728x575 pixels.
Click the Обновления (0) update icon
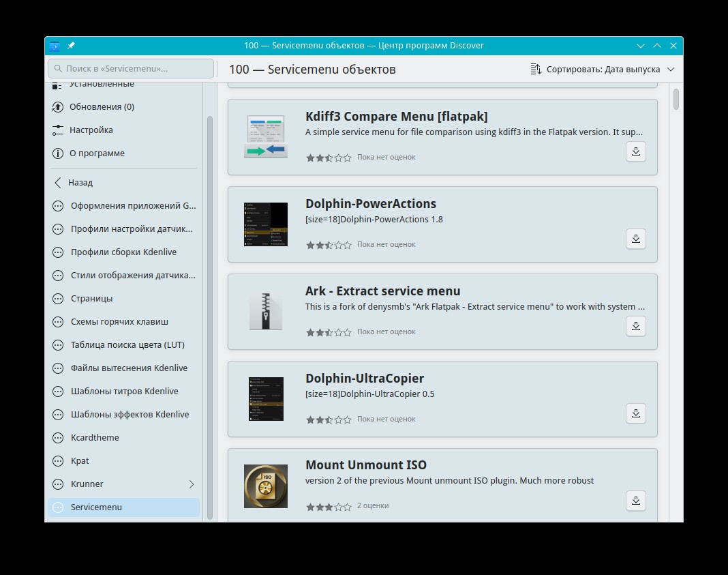click(57, 107)
